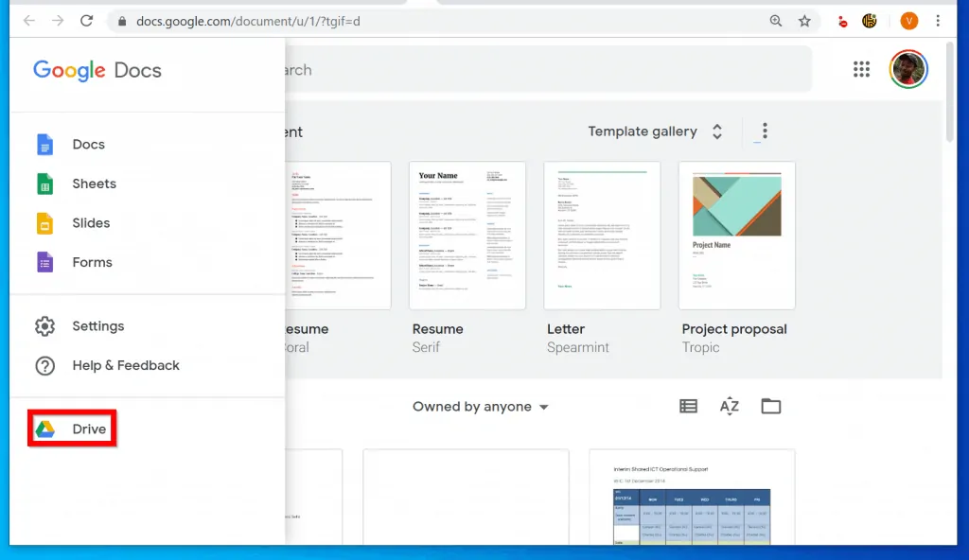The width and height of the screenshot is (969, 560).
Task: Open the Letter Spearmint template
Action: coord(602,235)
